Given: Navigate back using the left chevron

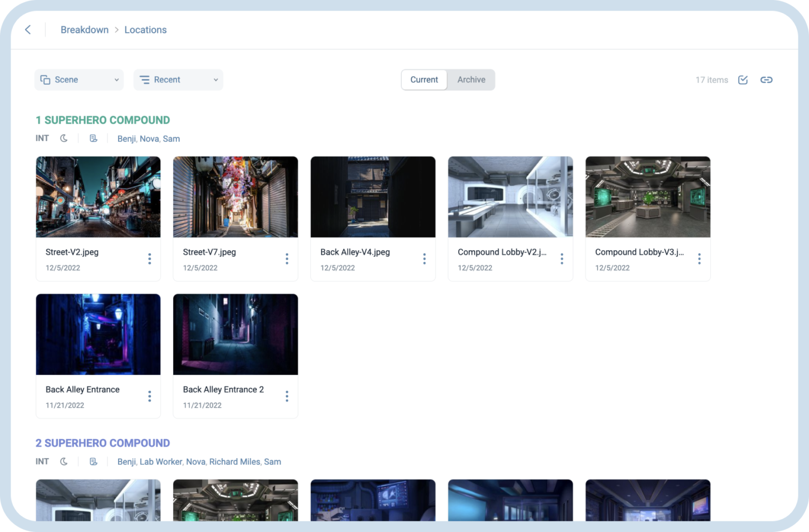Looking at the screenshot, I should pos(27,29).
